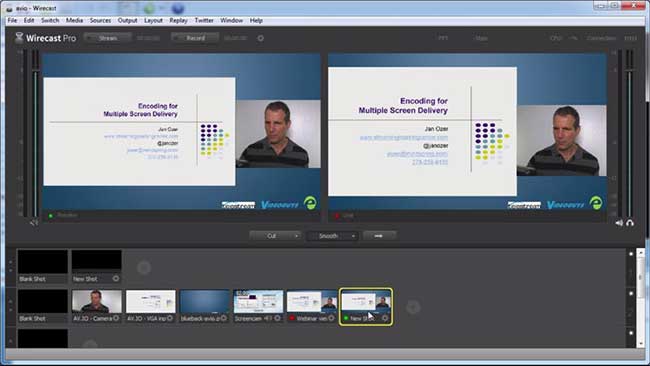Mute the live output speaker icon

tap(619, 223)
